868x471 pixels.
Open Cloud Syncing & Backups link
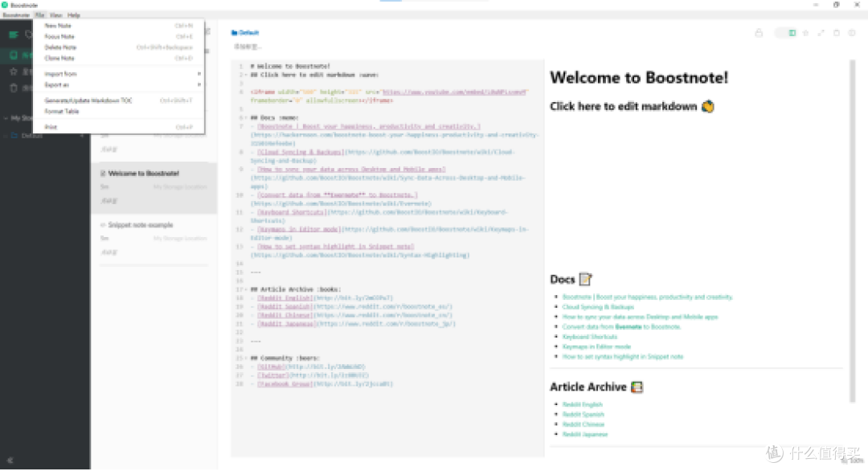click(x=598, y=307)
